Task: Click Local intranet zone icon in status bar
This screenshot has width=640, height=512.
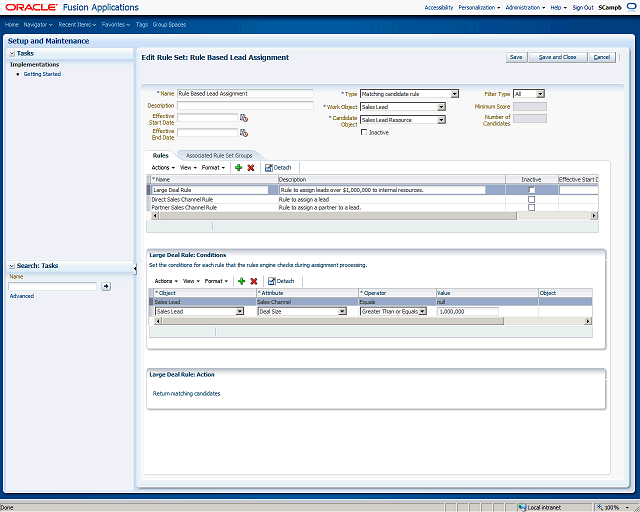Action: pyautogui.click(x=522, y=508)
